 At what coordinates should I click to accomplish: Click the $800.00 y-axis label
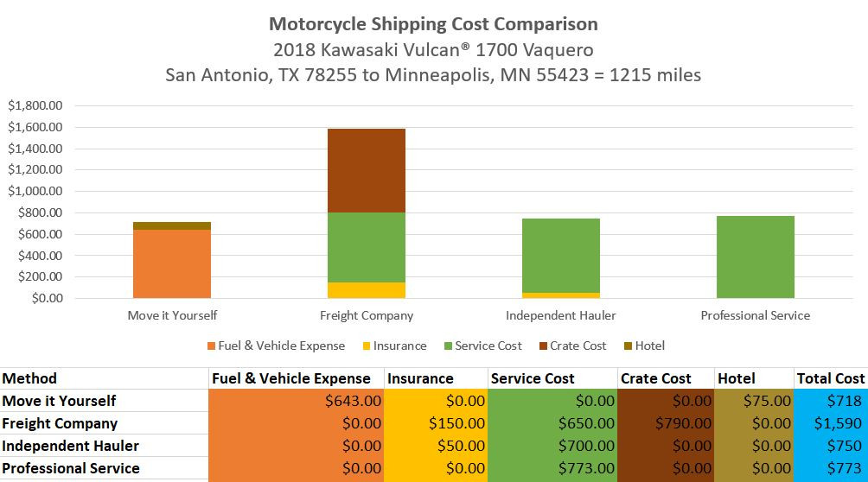tap(40, 212)
